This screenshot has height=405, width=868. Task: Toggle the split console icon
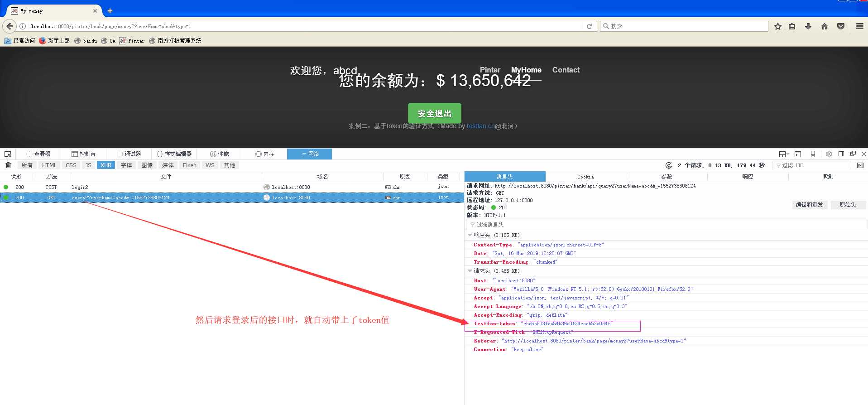click(798, 154)
